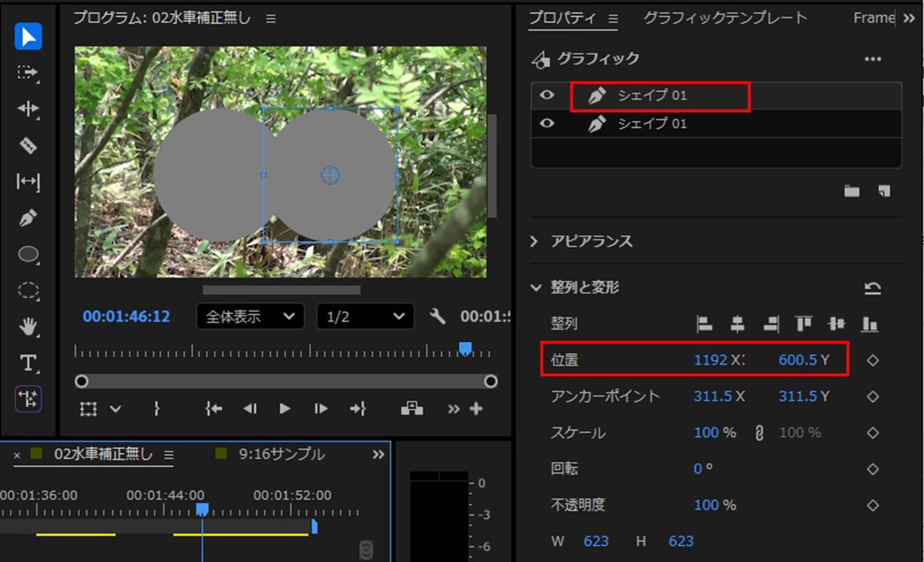Screen dimensions: 924x562
Task: Toggle 回転 keyframe animation
Action: [x=873, y=469]
